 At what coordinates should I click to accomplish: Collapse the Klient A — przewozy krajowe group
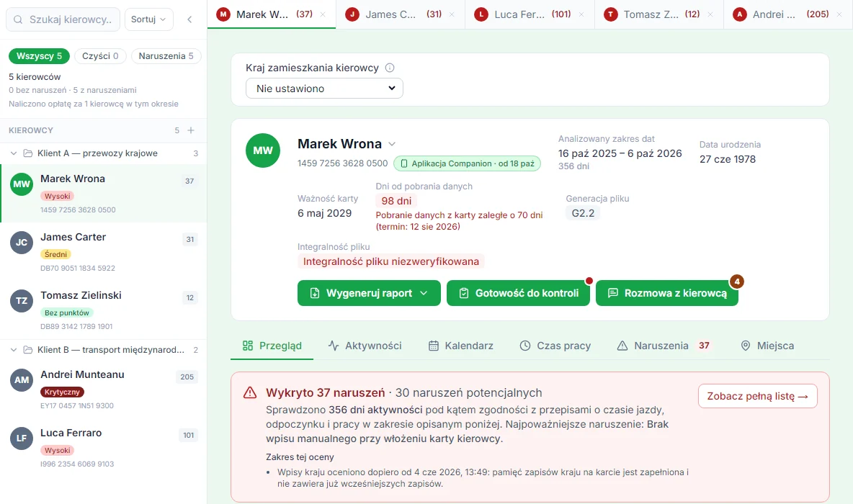click(x=14, y=153)
